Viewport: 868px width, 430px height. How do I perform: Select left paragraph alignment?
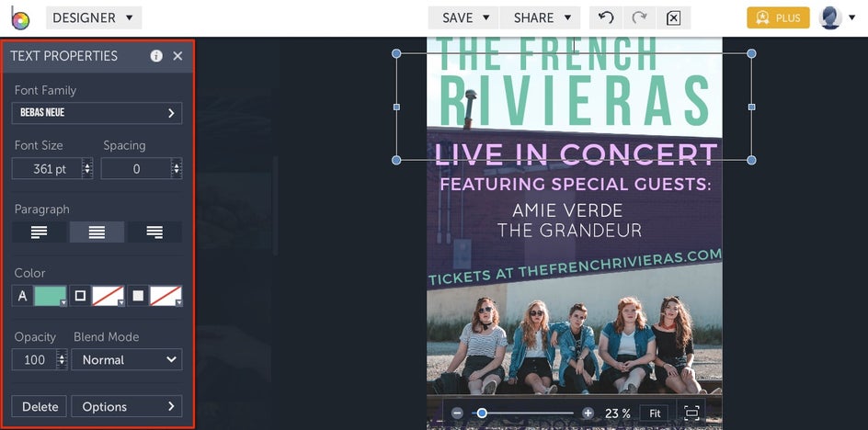(x=40, y=232)
